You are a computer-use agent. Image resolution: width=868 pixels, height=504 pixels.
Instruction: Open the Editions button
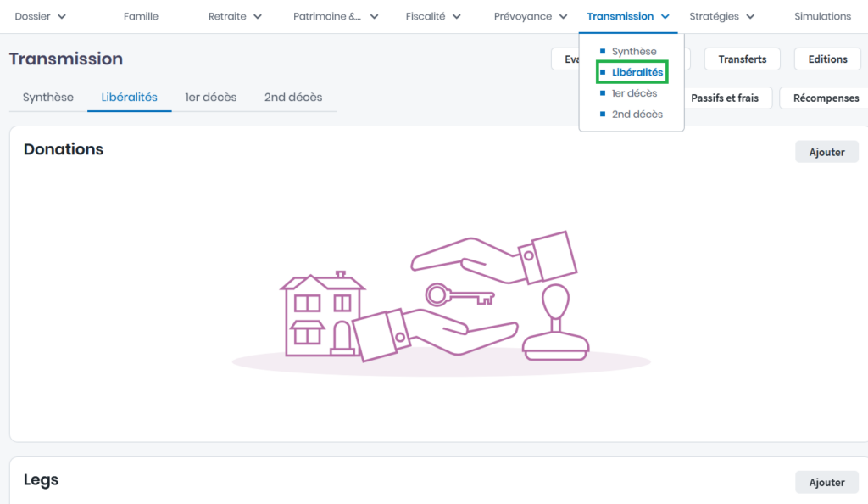click(827, 59)
